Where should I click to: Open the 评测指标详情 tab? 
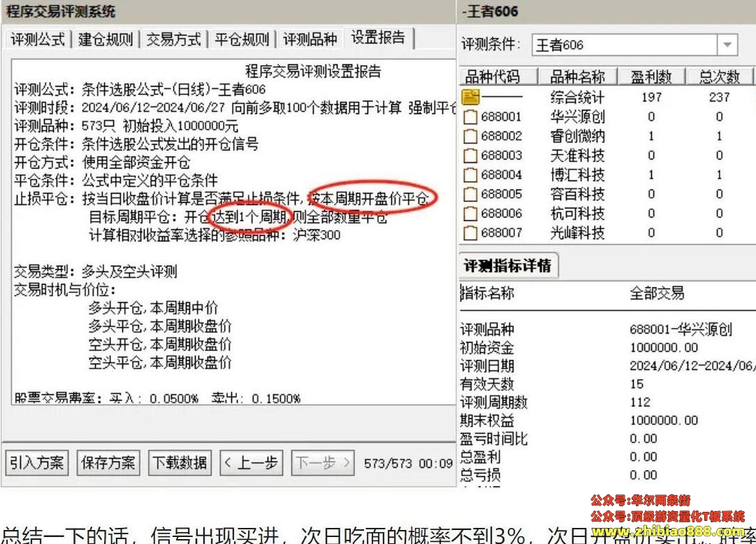[508, 265]
